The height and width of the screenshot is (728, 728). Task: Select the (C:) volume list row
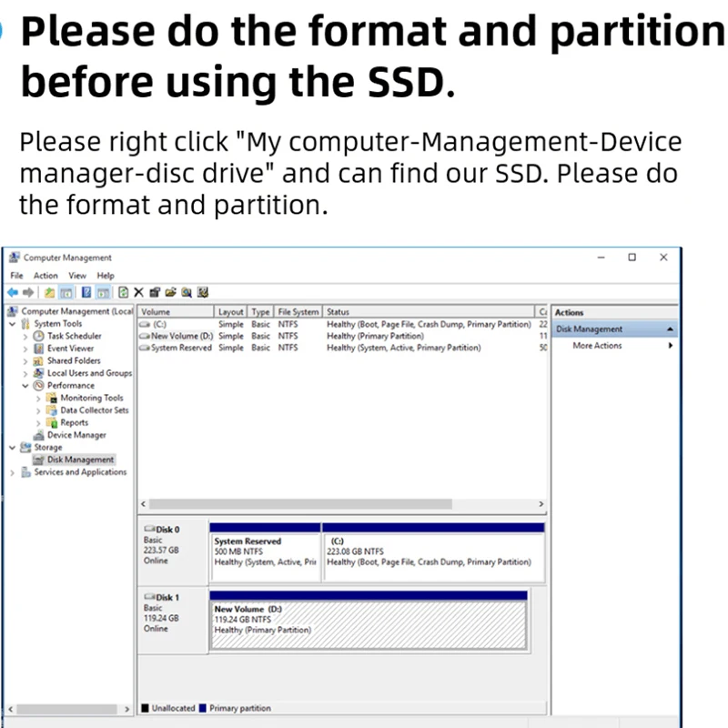(x=343, y=324)
